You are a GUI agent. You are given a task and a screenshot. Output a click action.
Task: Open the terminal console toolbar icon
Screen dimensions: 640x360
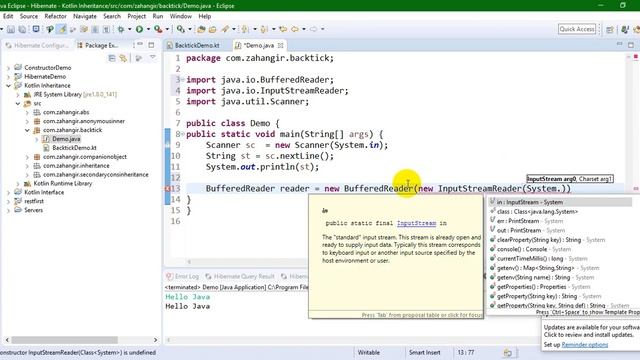click(36, 29)
